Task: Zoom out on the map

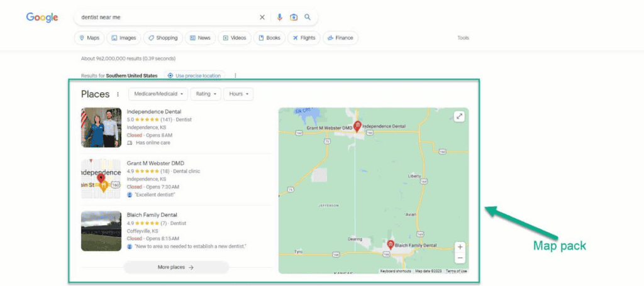Action: point(460,258)
